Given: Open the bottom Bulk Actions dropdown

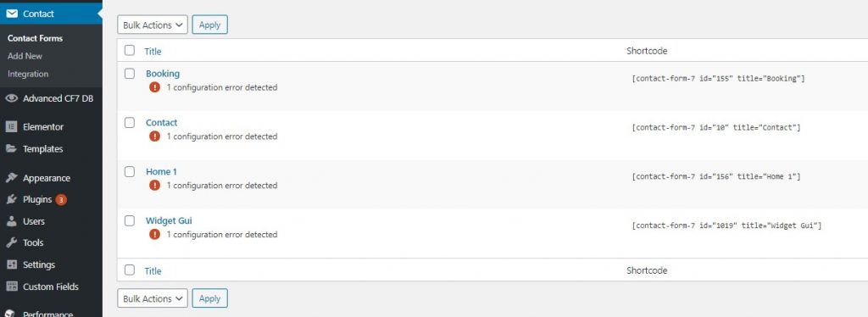Looking at the screenshot, I should coord(153,298).
